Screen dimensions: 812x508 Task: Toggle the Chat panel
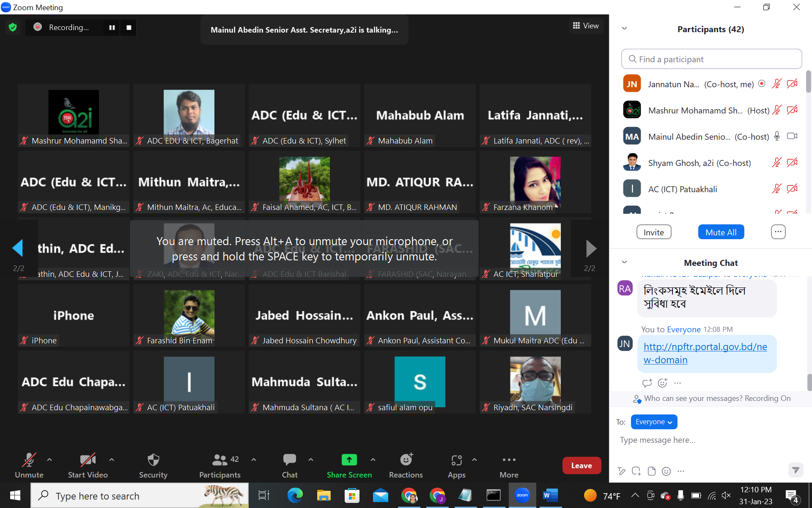pos(290,465)
